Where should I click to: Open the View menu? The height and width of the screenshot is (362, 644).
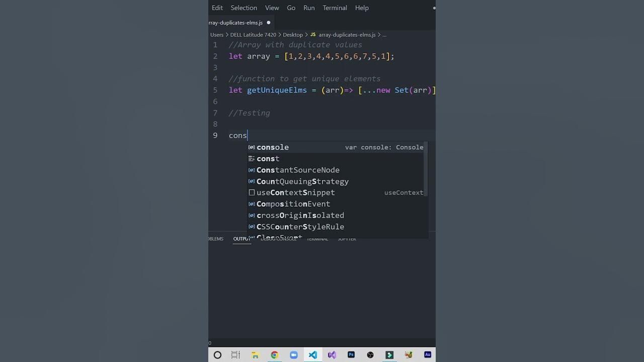(272, 8)
